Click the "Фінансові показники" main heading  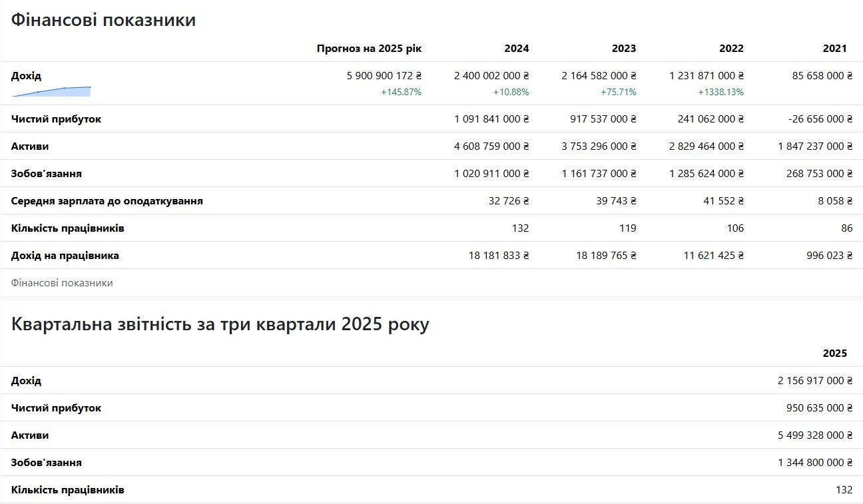103,20
